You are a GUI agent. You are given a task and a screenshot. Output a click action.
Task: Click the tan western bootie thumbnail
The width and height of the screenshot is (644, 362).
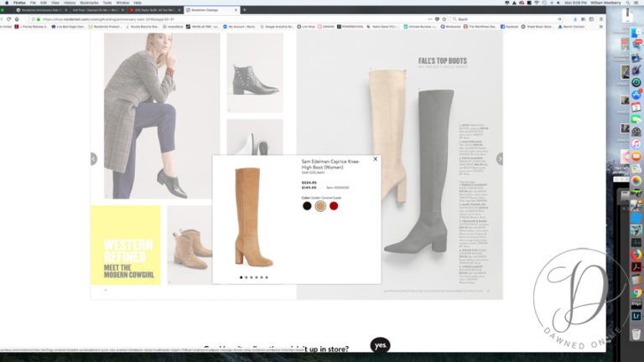[x=190, y=245]
